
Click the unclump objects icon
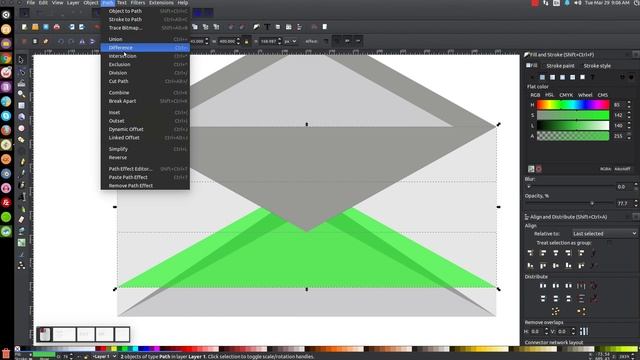pyautogui.click(x=581, y=312)
